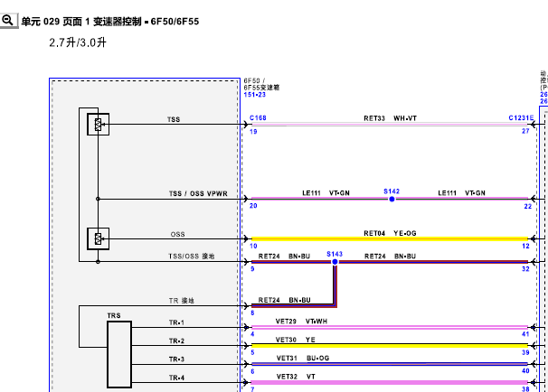Viewport: 548px width, 392px height.
Task: Click the VET32 VT wire label
Action: (x=296, y=377)
